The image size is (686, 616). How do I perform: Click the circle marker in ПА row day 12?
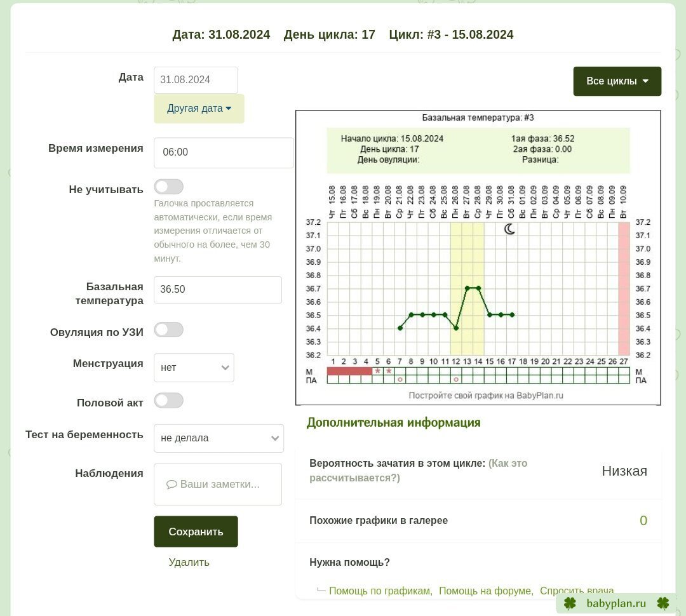pos(456,379)
